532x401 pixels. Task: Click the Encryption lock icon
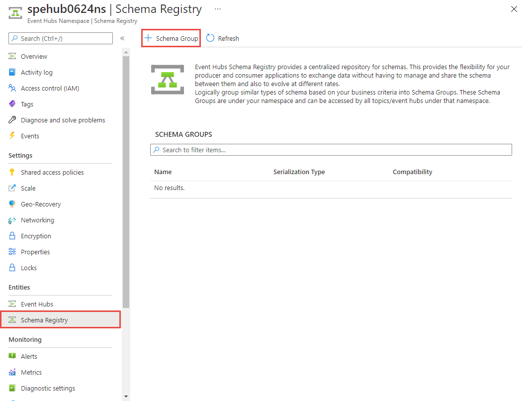pos(12,236)
